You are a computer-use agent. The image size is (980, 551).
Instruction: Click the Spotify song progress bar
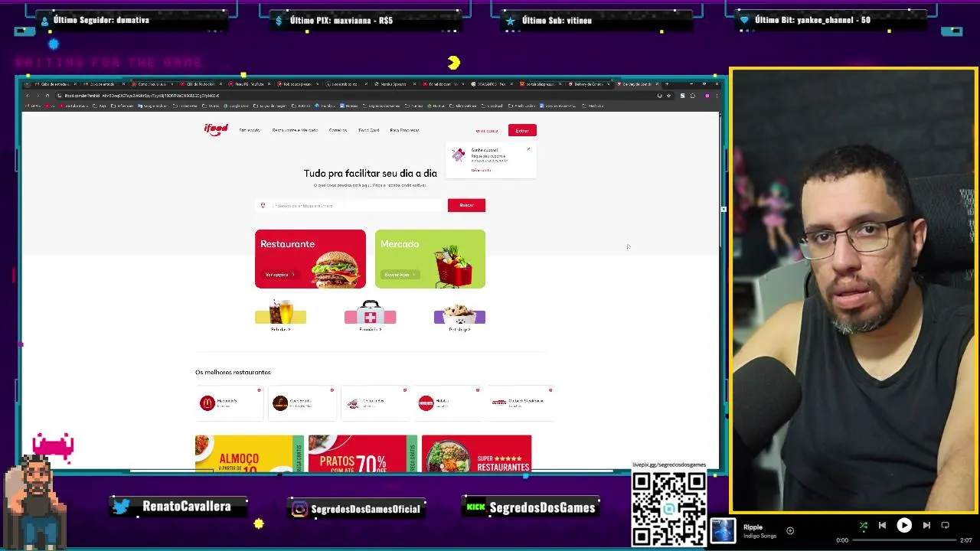pos(903,540)
